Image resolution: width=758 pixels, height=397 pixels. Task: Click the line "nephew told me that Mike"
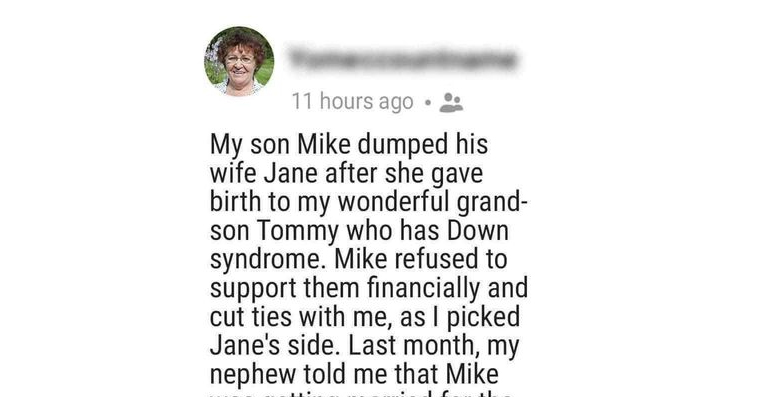354,375
